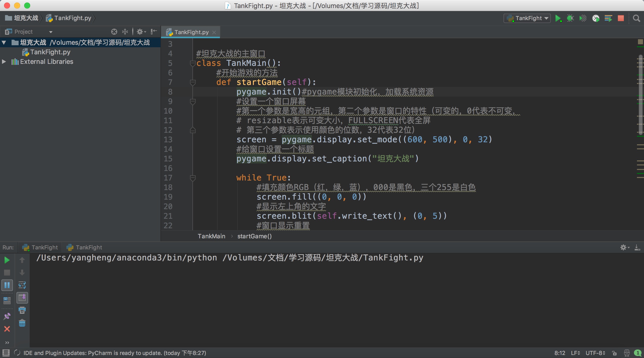This screenshot has height=358, width=644.
Task: Toggle scroll to end in console
Action: [22, 298]
